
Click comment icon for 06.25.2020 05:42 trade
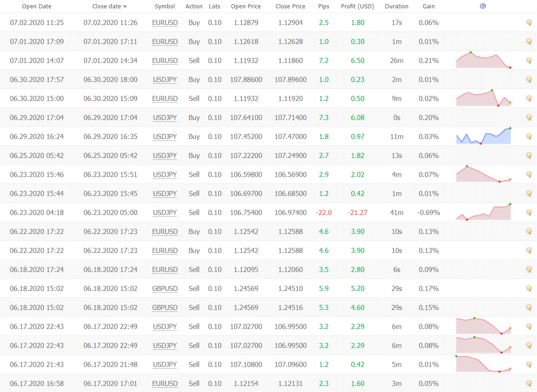click(529, 156)
